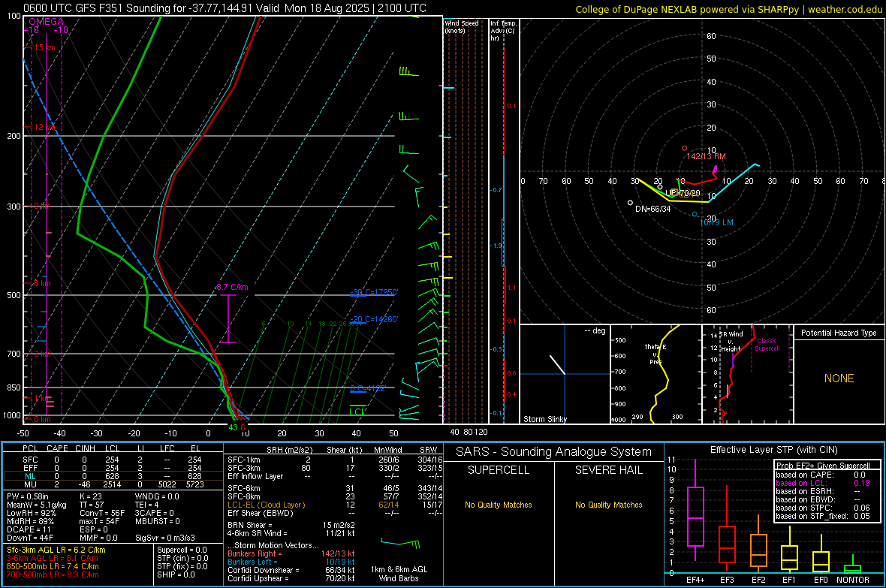Select the SFC parcel row

[x=112, y=460]
